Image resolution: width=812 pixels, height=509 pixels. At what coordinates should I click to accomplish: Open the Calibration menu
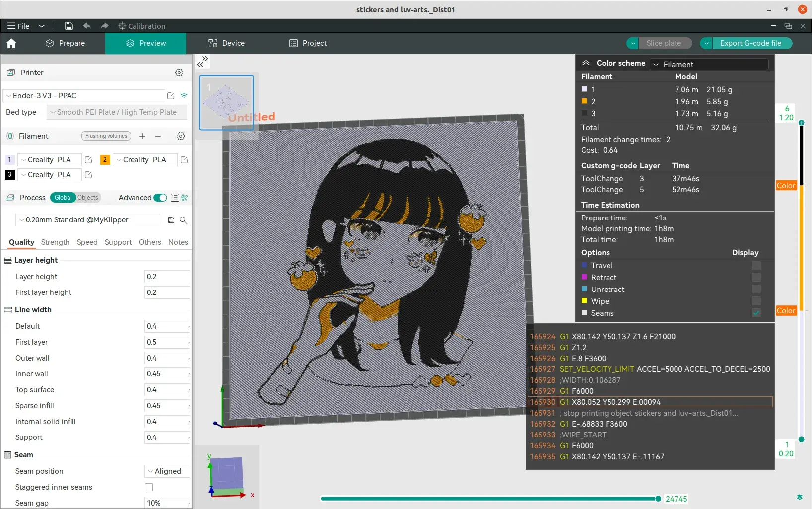point(141,26)
